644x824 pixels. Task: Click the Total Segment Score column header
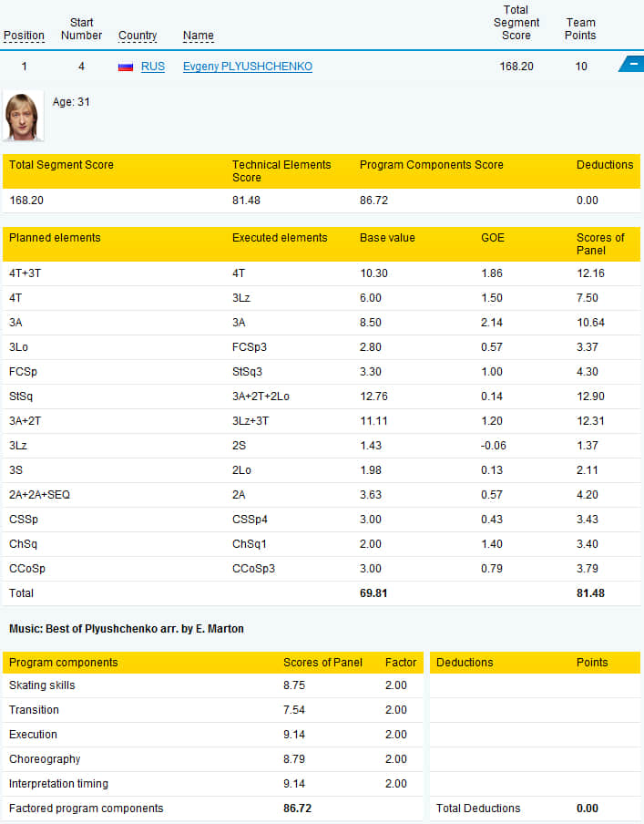tap(516, 23)
